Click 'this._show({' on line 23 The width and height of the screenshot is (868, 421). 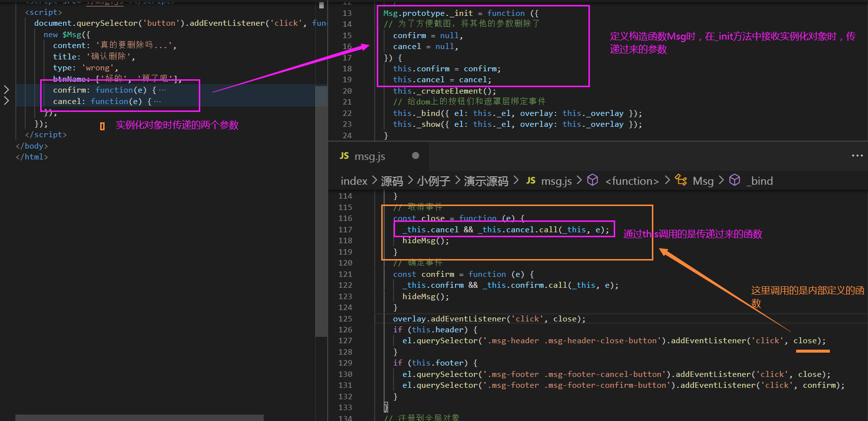(x=421, y=124)
